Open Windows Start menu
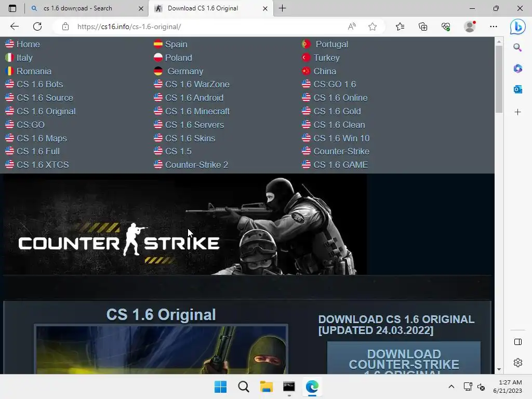 click(x=220, y=387)
